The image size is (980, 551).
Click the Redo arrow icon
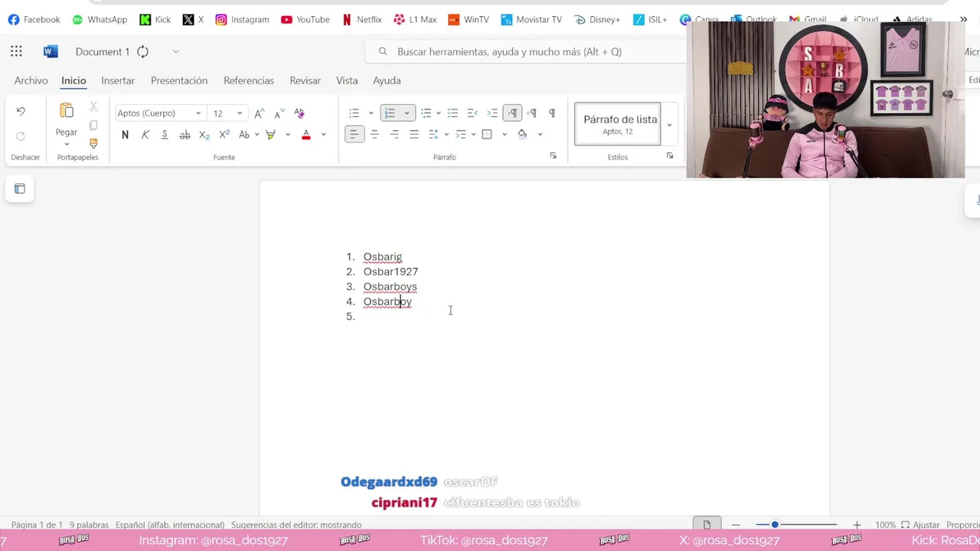(x=21, y=136)
